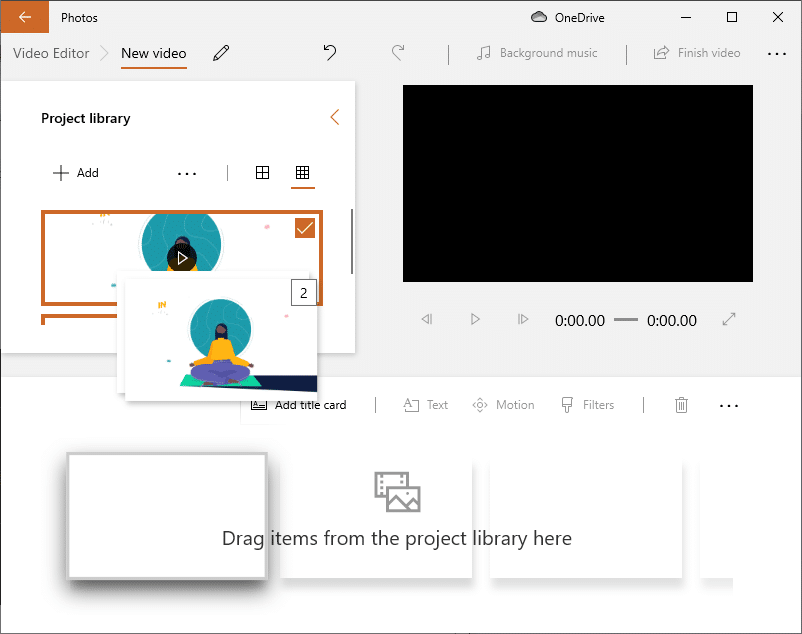802x634 pixels.
Task: Play the first library clip preview
Action: click(x=182, y=258)
